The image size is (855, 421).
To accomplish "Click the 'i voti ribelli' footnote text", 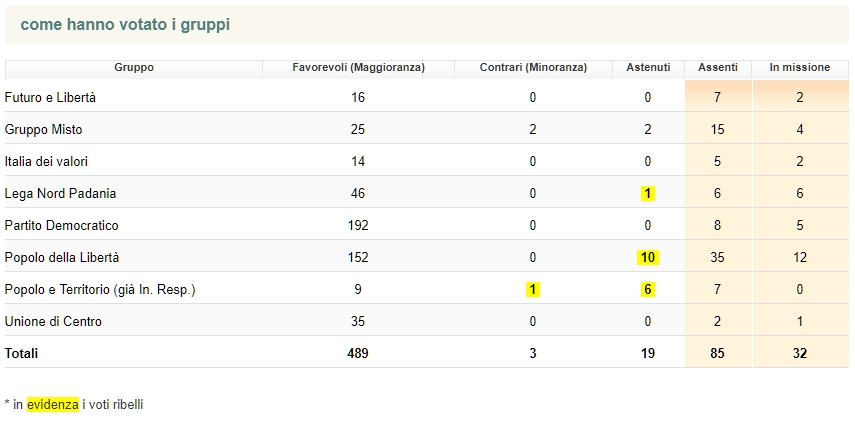I will point(113,405).
